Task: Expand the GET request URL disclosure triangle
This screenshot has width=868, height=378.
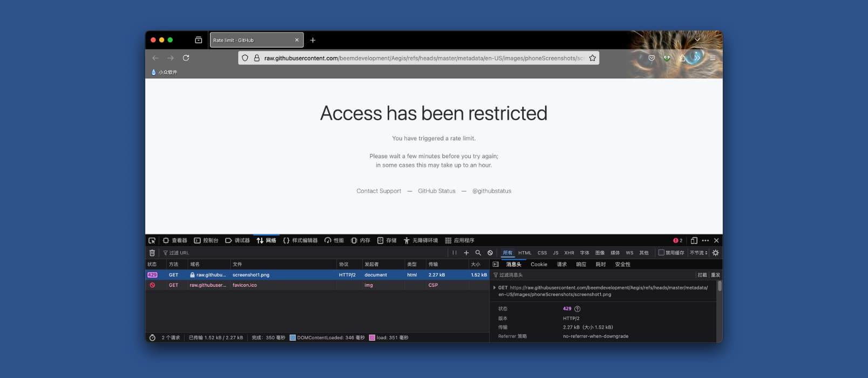Action: [x=494, y=288]
